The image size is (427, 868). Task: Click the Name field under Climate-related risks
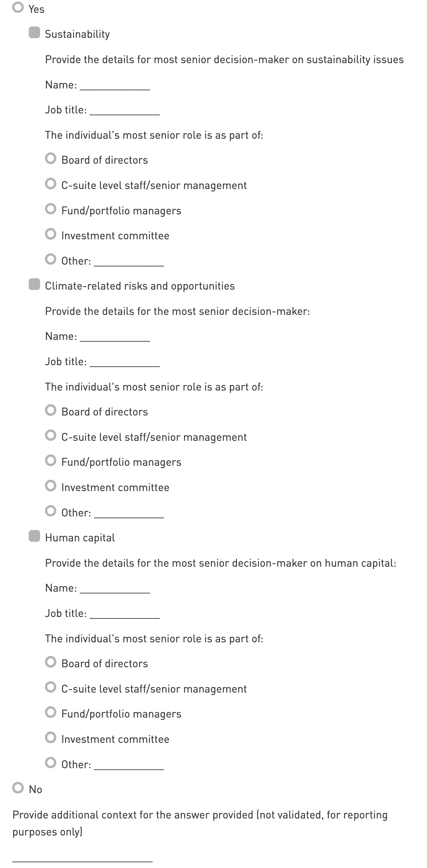pos(115,337)
